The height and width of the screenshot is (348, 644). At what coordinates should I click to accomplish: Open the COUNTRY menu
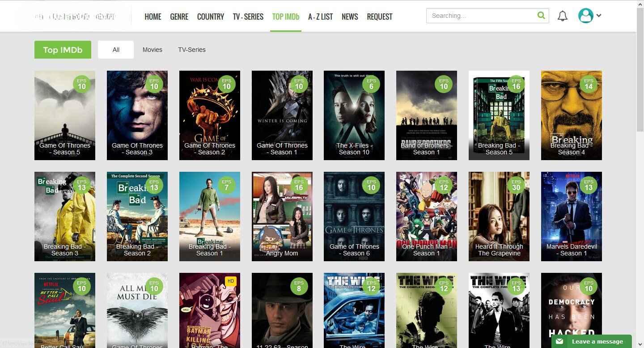pyautogui.click(x=211, y=17)
